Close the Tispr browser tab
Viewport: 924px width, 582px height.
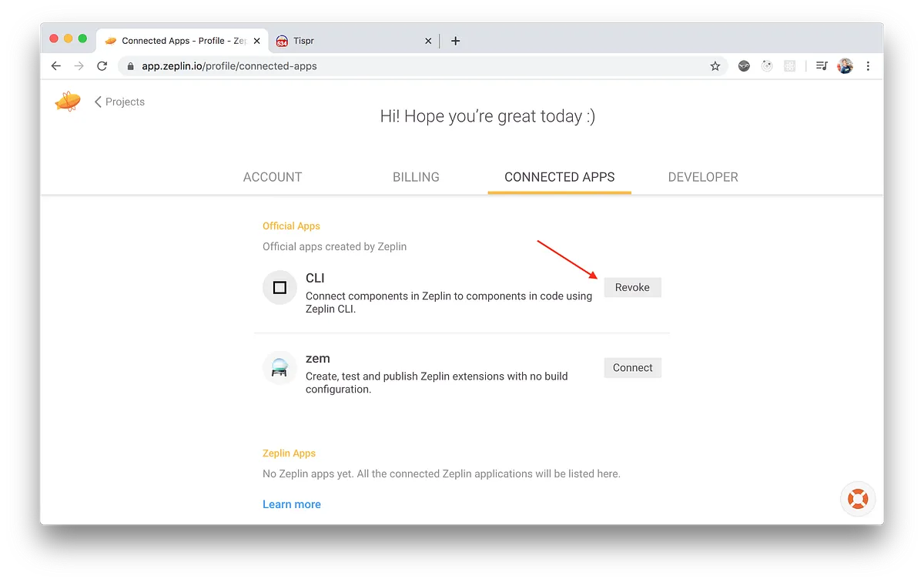tap(429, 41)
